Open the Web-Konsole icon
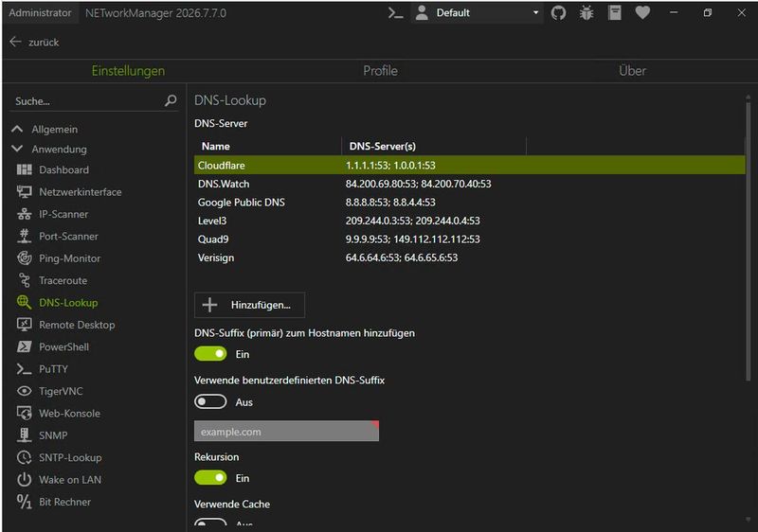 (x=25, y=414)
